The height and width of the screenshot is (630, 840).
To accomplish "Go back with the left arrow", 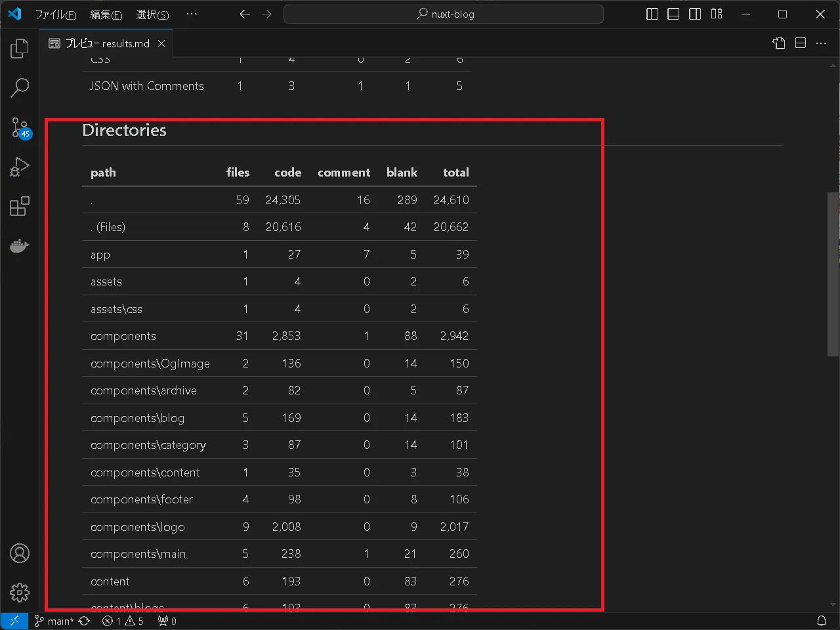I will (245, 14).
